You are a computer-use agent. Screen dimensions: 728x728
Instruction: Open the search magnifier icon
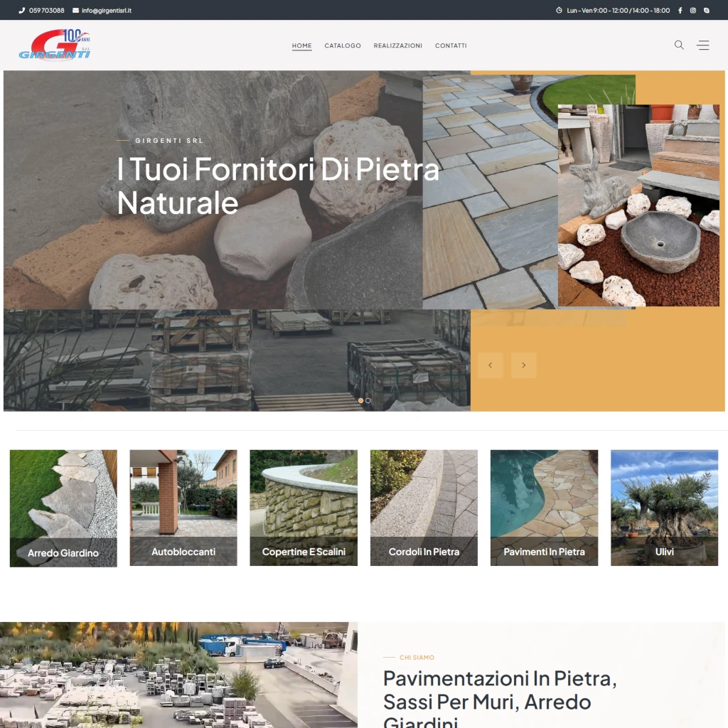coord(679,45)
